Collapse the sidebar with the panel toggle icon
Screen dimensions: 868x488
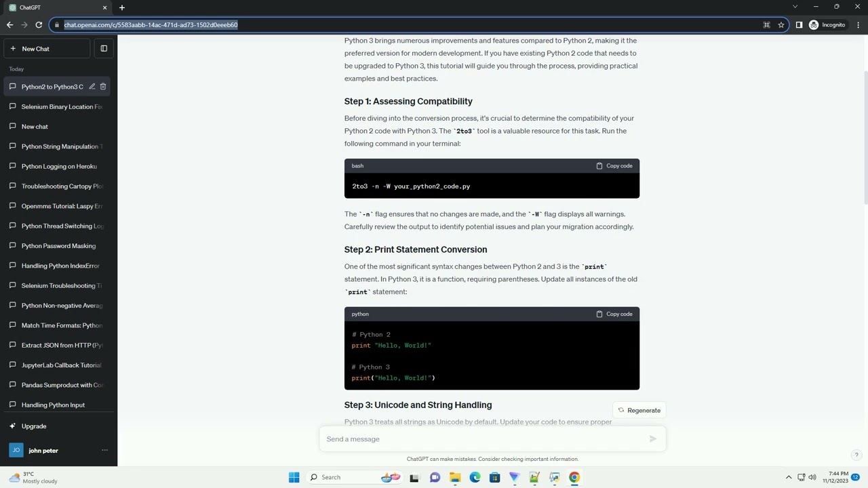(x=104, y=49)
